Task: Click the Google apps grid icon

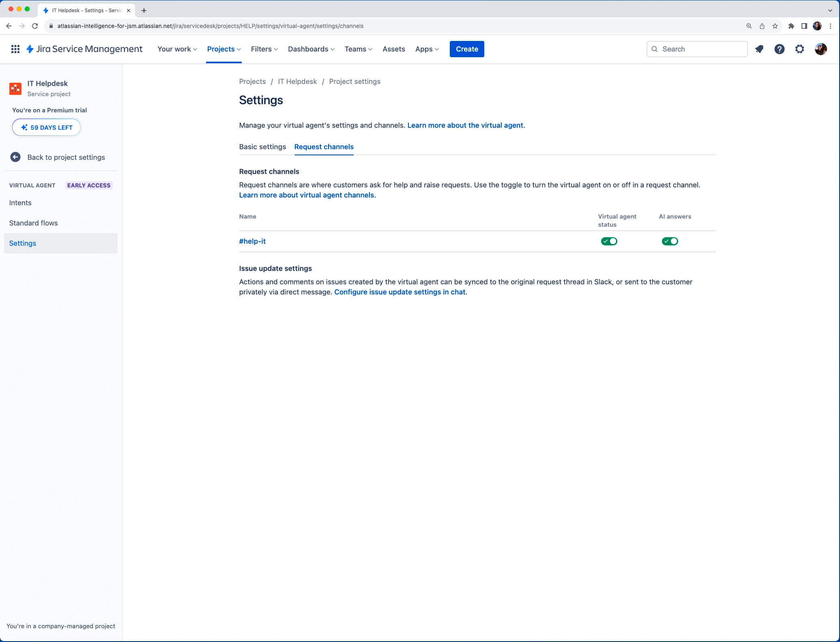Action: coord(14,49)
